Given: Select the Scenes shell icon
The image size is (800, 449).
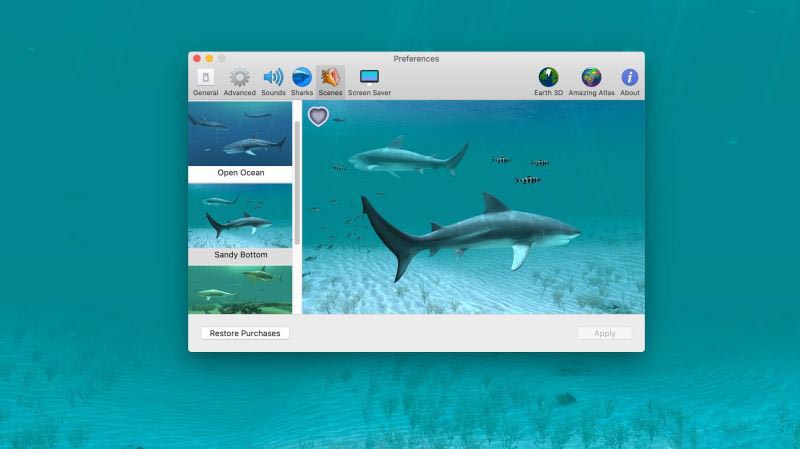Looking at the screenshot, I should (330, 82).
